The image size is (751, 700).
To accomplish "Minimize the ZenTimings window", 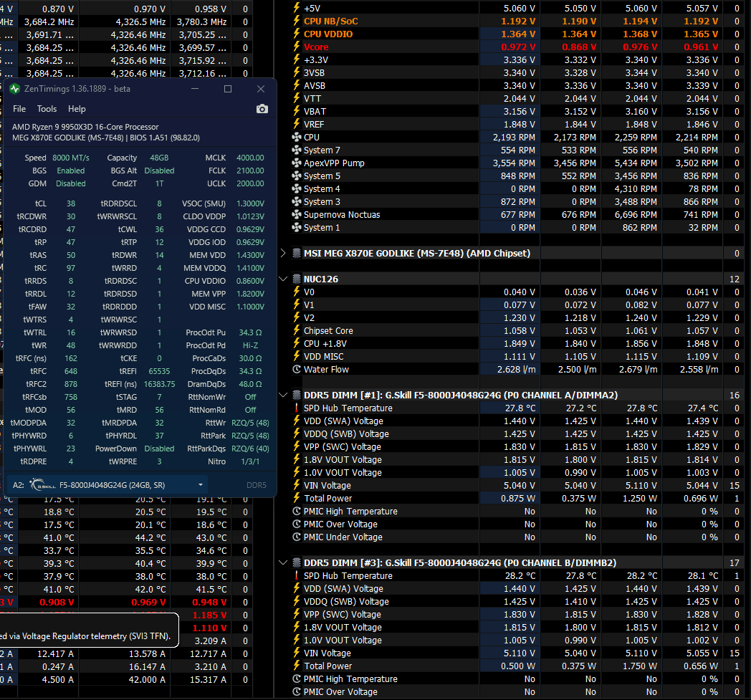I will tap(195, 89).
